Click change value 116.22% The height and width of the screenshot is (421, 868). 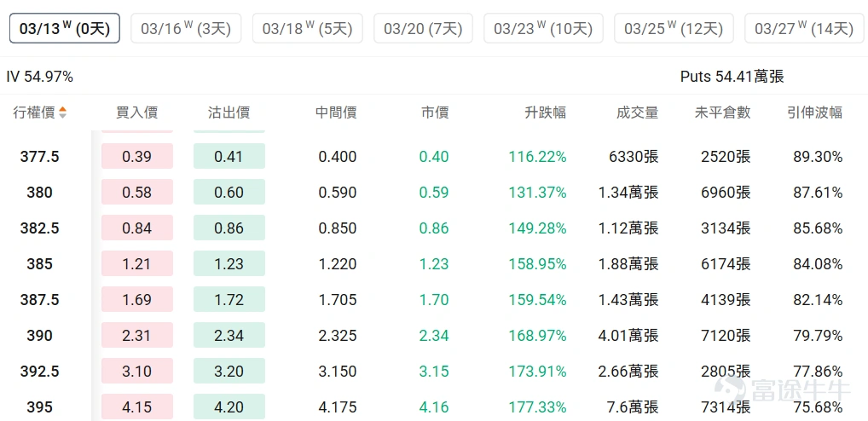click(x=537, y=157)
